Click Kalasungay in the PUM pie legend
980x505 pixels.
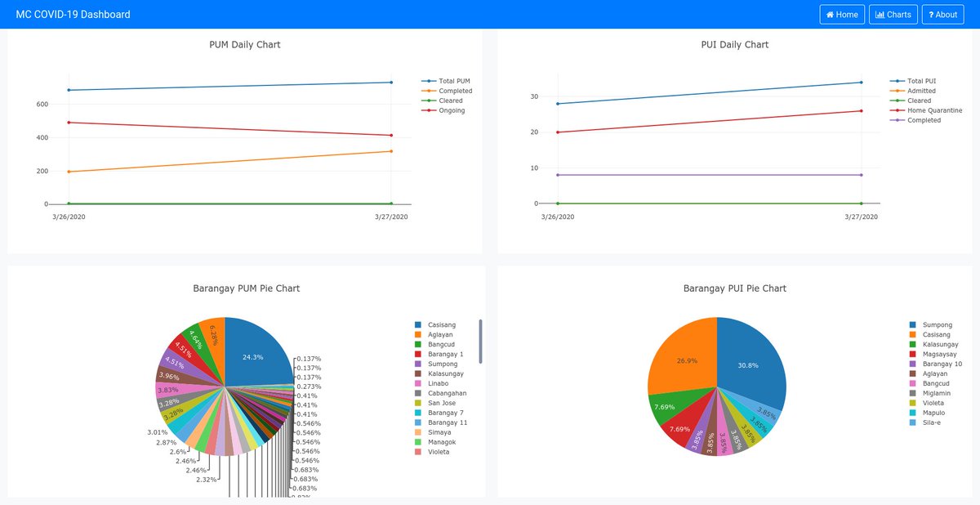(446, 374)
